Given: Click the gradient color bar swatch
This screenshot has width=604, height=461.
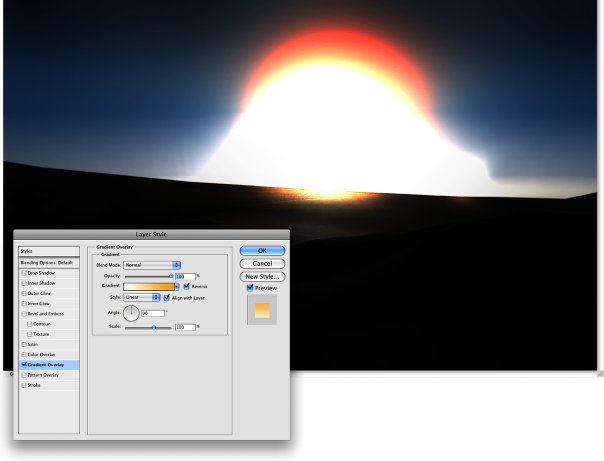Looking at the screenshot, I should tap(149, 287).
